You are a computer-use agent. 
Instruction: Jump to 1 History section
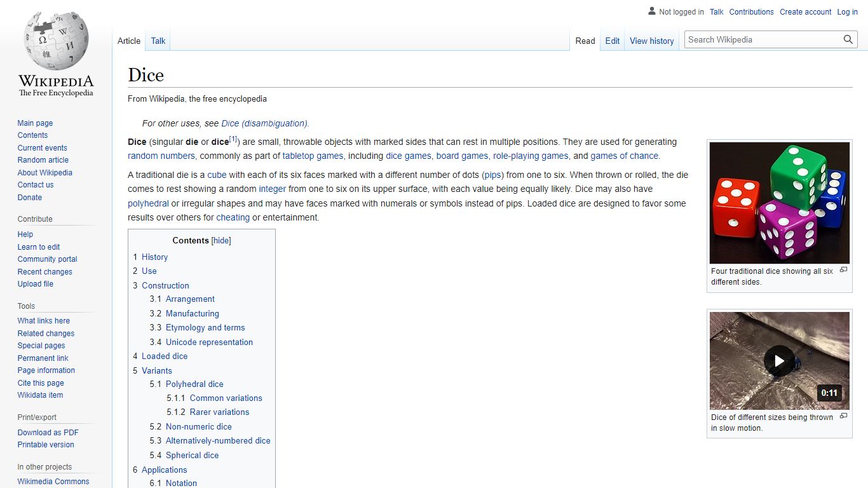tap(151, 257)
